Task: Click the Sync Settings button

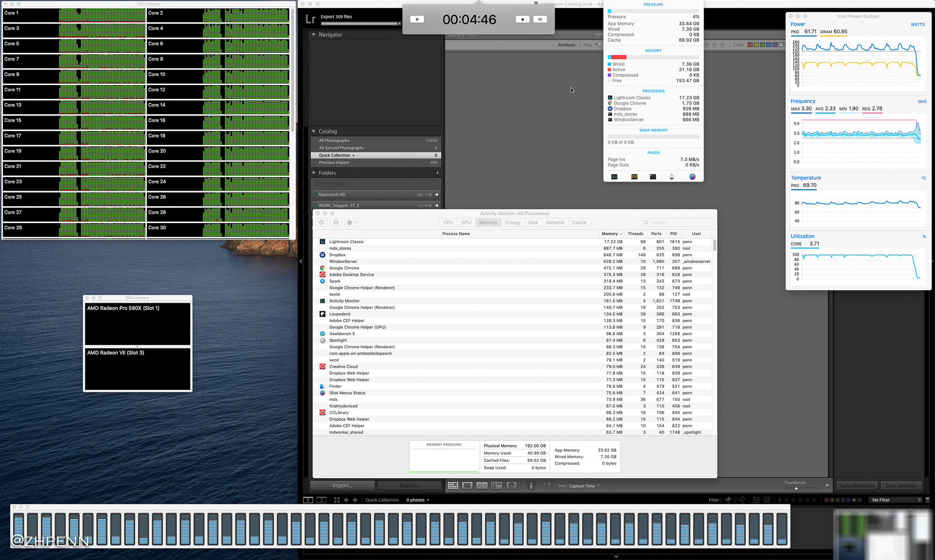Action: click(901, 486)
